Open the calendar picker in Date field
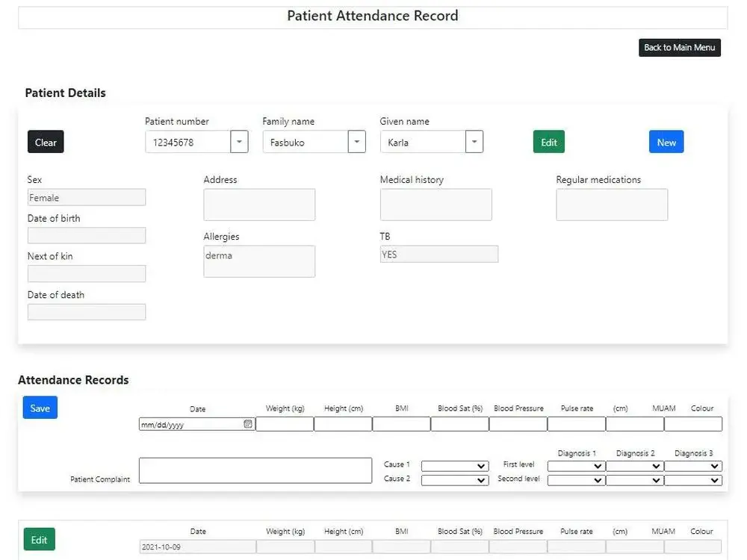 coord(248,424)
